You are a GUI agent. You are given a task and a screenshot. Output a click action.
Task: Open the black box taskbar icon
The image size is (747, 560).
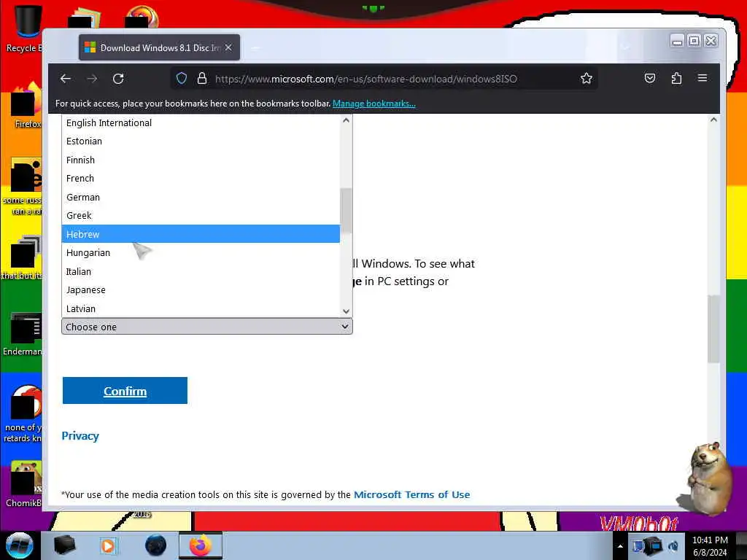(64, 545)
